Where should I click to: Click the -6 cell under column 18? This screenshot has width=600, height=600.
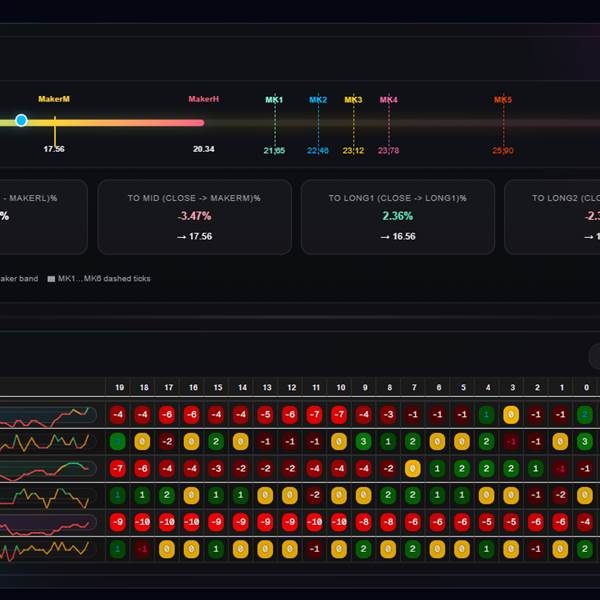pos(142,468)
